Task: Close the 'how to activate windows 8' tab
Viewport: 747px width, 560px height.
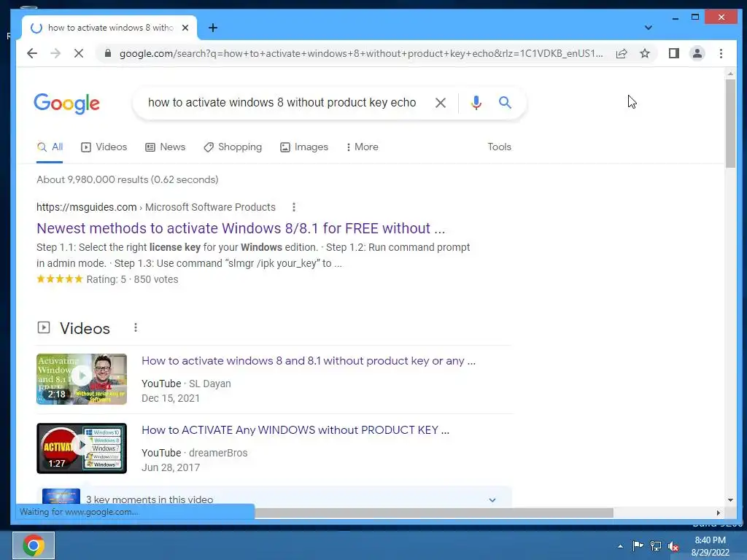Action: tap(185, 28)
